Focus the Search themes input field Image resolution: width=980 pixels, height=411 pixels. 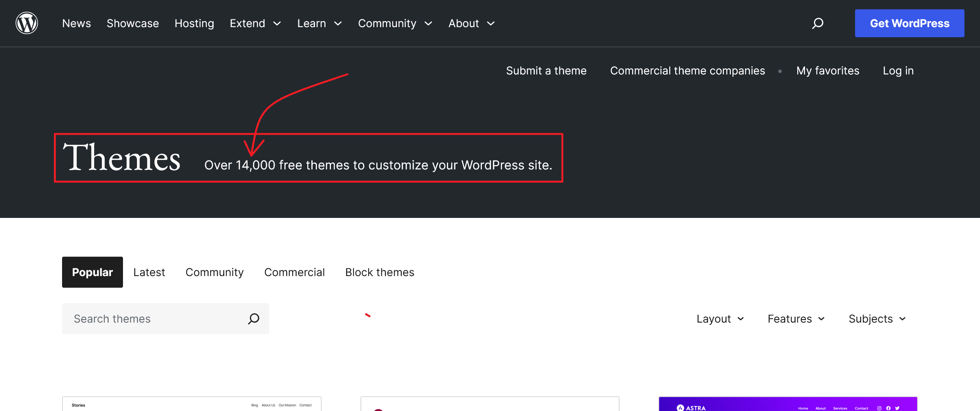[155, 319]
